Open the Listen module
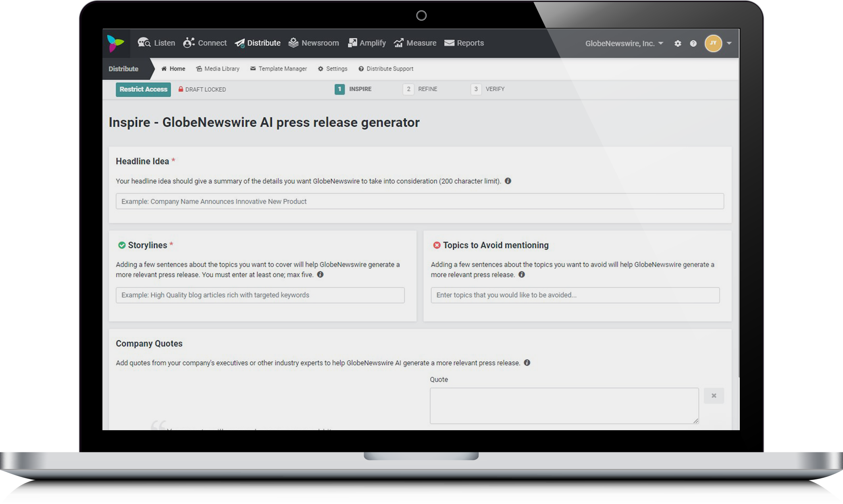The image size is (843, 504). pyautogui.click(x=156, y=43)
